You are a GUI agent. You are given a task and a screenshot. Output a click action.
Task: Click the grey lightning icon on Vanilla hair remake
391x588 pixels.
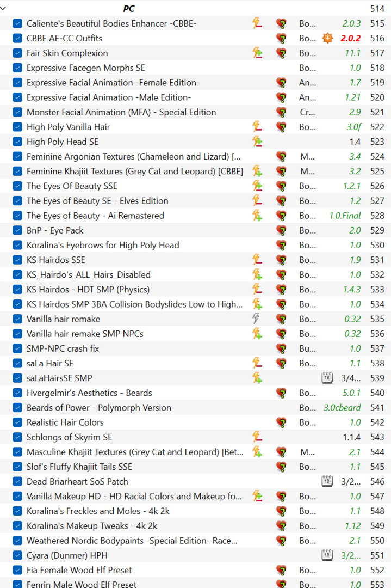pos(256,318)
